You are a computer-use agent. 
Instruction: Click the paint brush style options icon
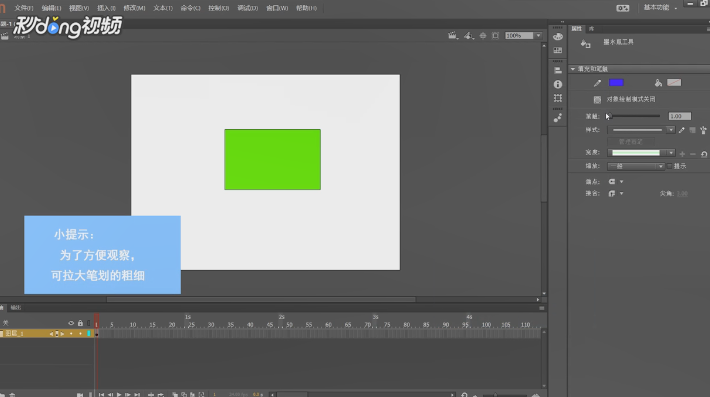703,130
